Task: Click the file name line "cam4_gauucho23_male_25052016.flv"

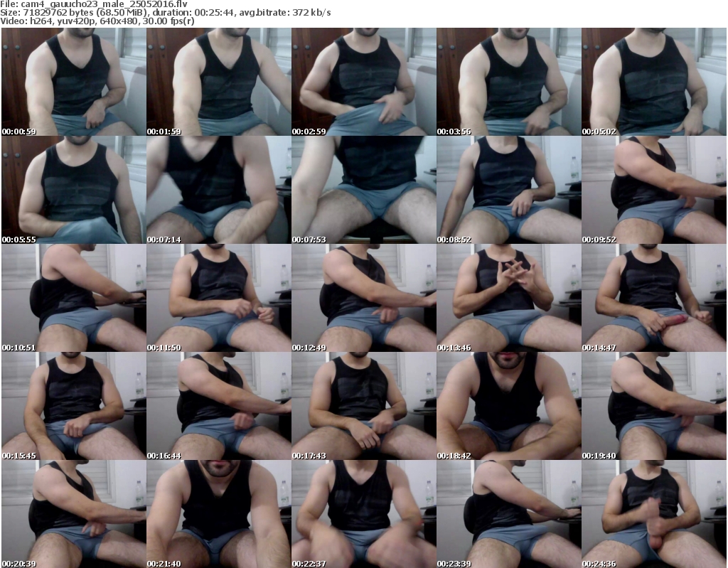Action: coord(94,4)
